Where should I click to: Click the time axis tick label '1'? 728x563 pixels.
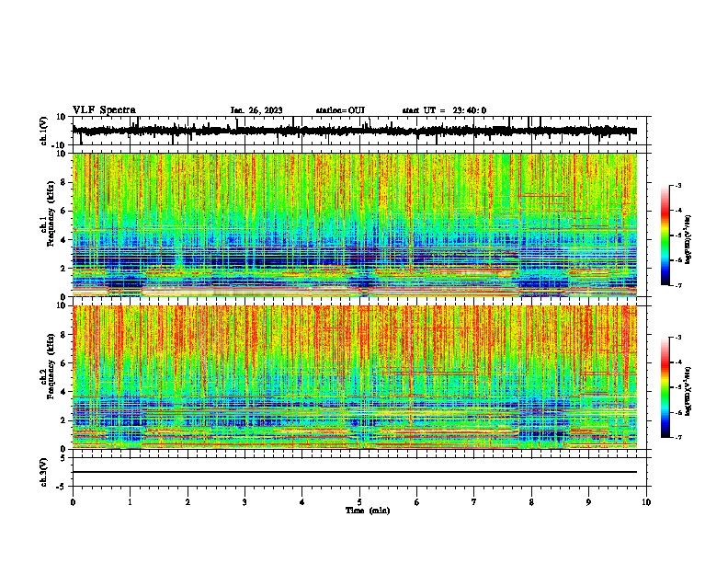click(131, 502)
